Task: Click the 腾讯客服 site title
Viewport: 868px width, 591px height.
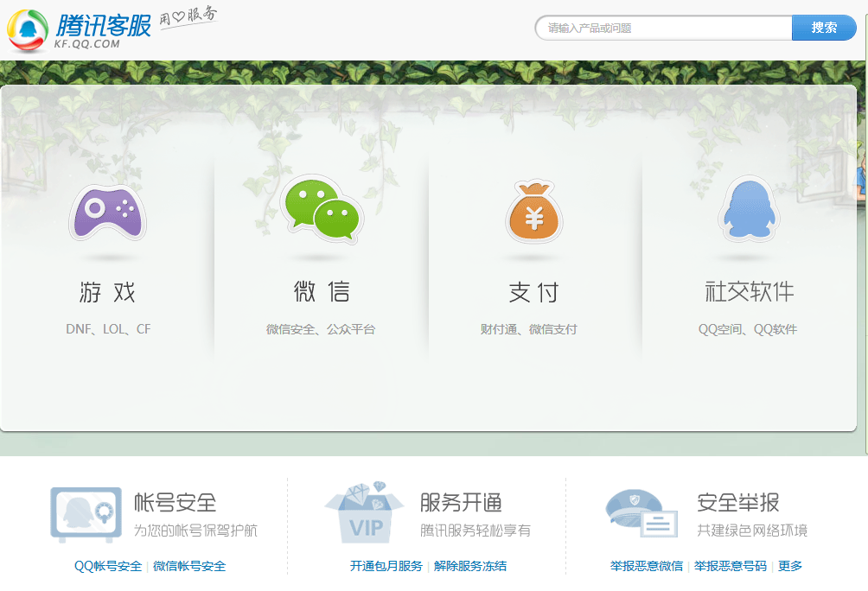Action: 103,25
